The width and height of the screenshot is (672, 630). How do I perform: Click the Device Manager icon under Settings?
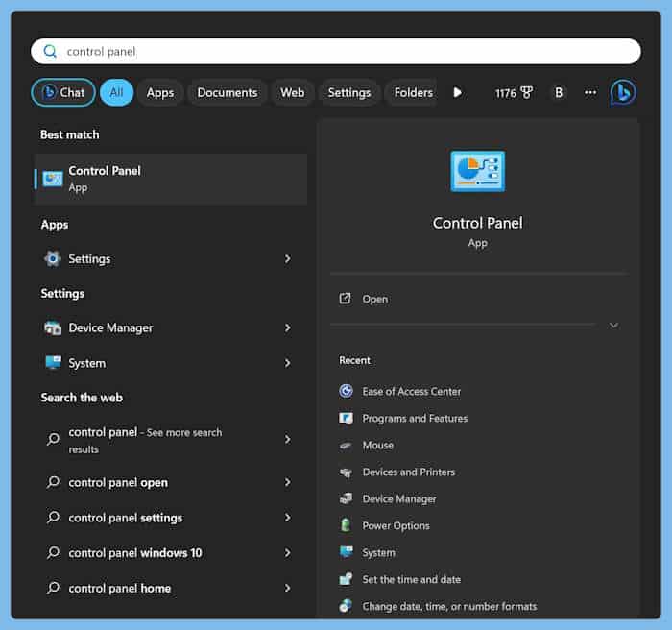pyautogui.click(x=53, y=328)
